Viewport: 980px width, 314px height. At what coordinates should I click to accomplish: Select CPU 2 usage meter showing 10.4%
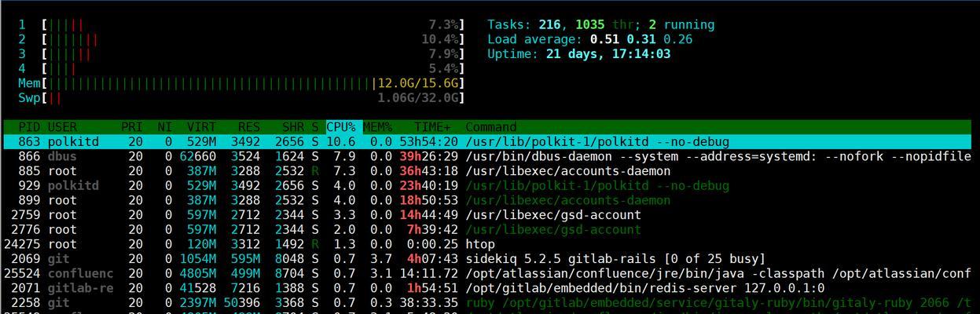[x=241, y=39]
